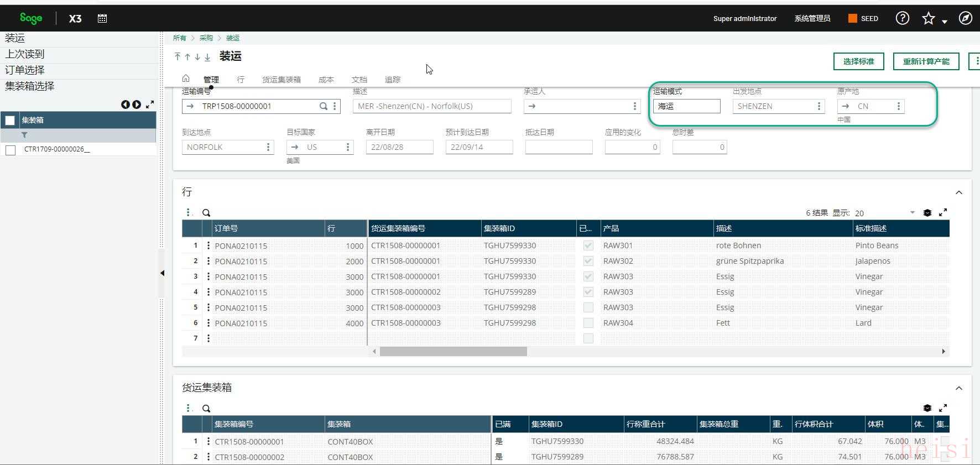This screenshot has width=980, height=465.
Task: Click horizontal scrollbar of 行 table
Action: [x=453, y=352]
